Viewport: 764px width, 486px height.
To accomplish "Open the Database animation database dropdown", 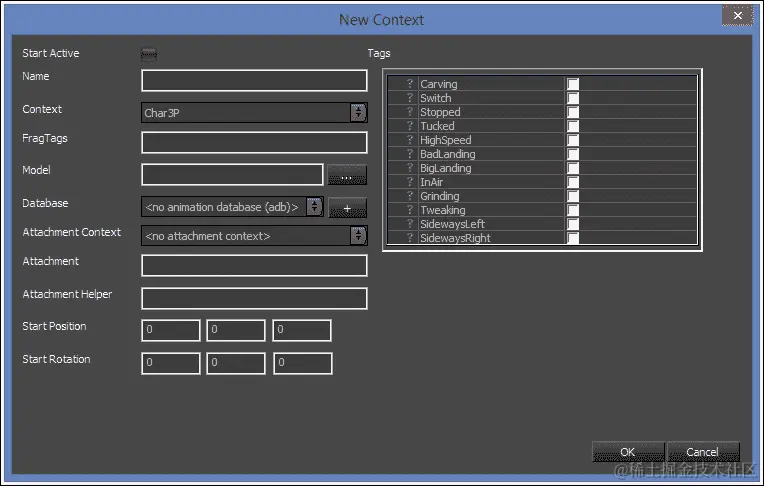I will pyautogui.click(x=232, y=207).
